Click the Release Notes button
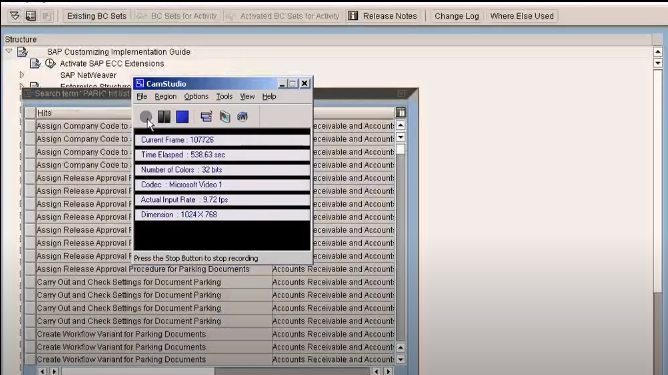Viewport: 668px width, 375px height. [383, 16]
